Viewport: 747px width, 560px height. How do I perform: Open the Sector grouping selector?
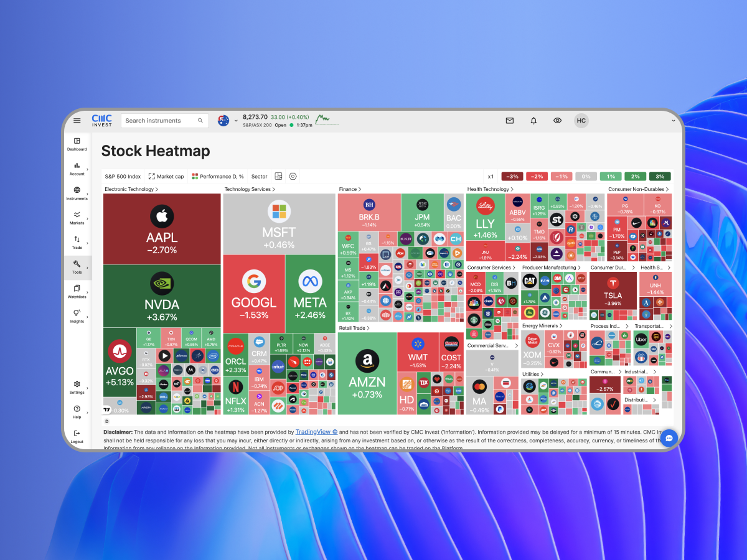coord(259,177)
